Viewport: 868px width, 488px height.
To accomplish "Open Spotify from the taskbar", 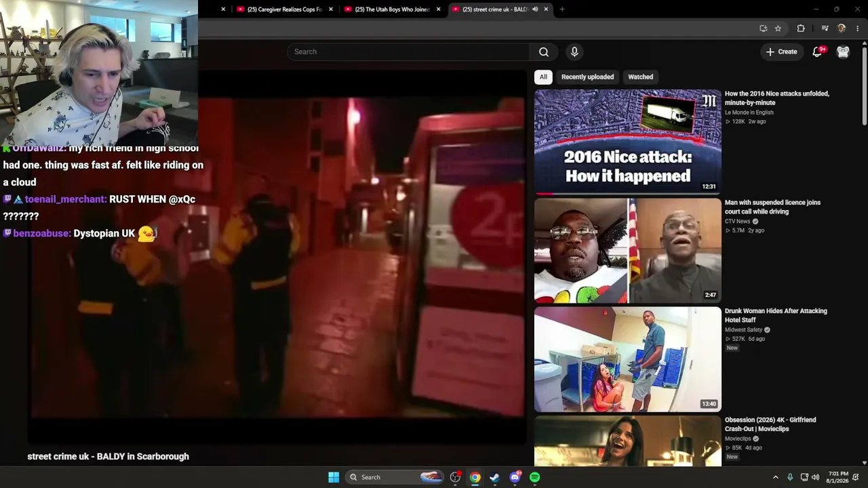I will click(x=535, y=477).
